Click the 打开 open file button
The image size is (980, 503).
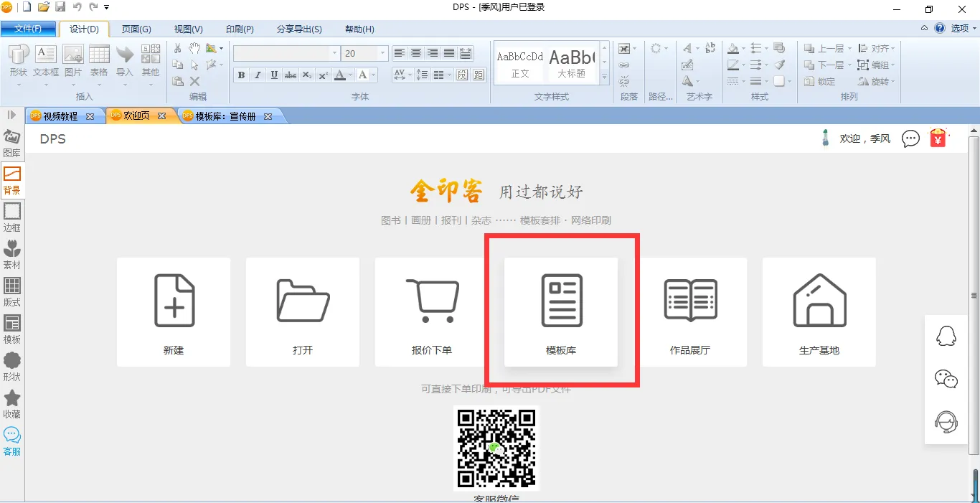click(x=303, y=311)
